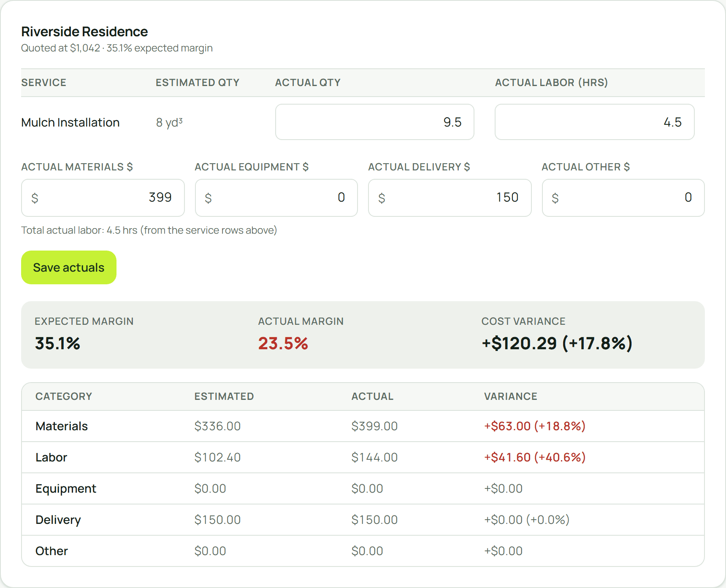Focus the Actual Equipment $ input
Screen dimensions: 726x588
tap(276, 198)
